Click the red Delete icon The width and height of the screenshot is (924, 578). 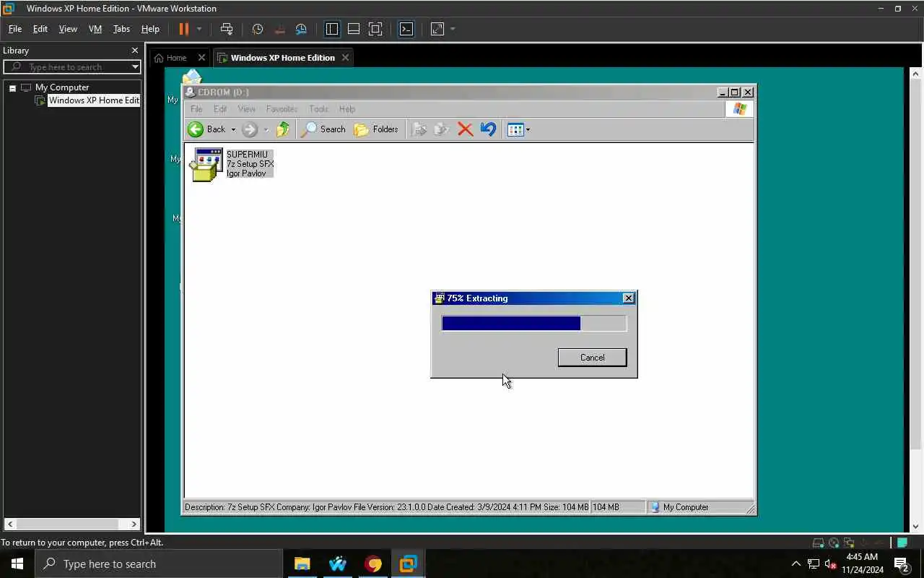click(x=466, y=129)
